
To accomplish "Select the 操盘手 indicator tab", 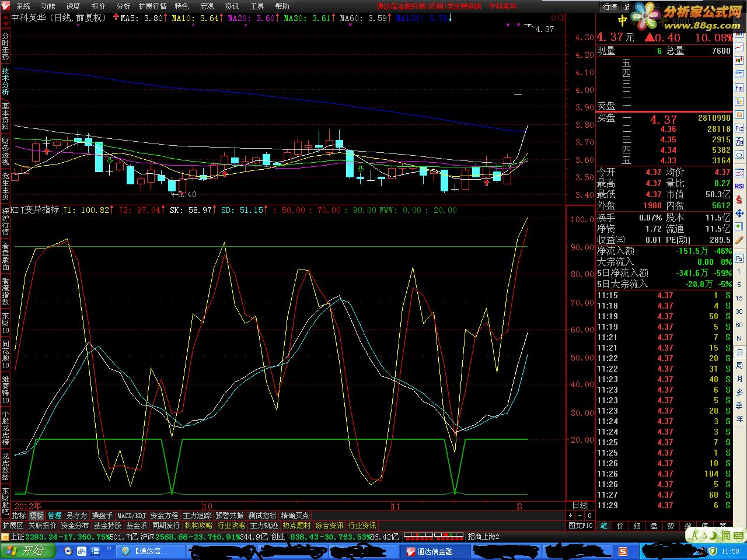I will tap(102, 516).
